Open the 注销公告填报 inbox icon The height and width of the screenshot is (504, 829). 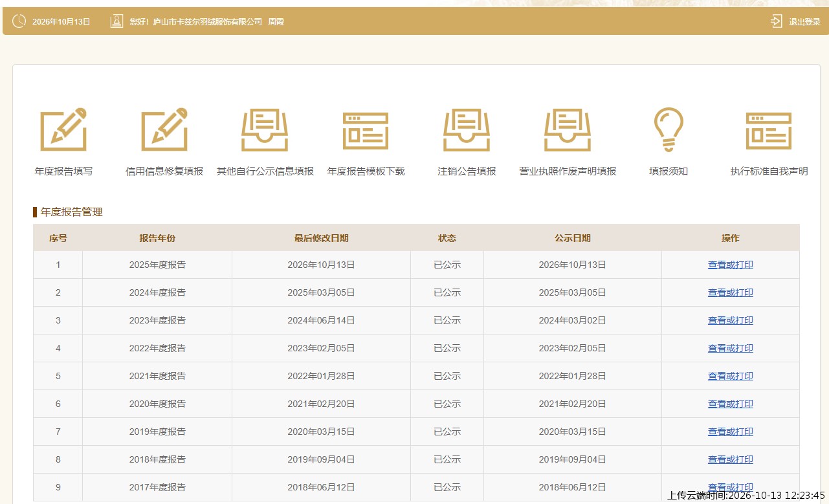click(x=467, y=130)
